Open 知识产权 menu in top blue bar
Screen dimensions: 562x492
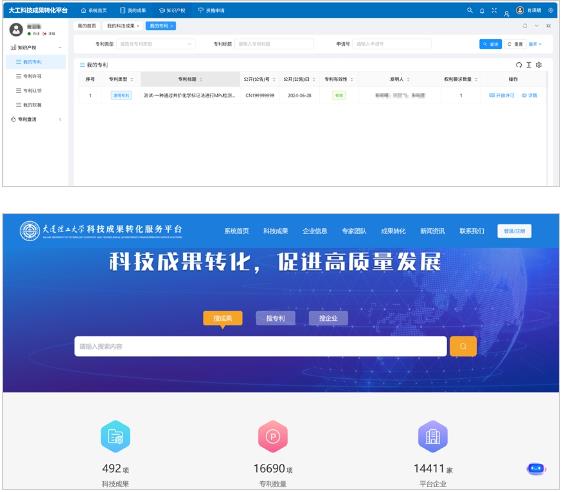[172, 10]
